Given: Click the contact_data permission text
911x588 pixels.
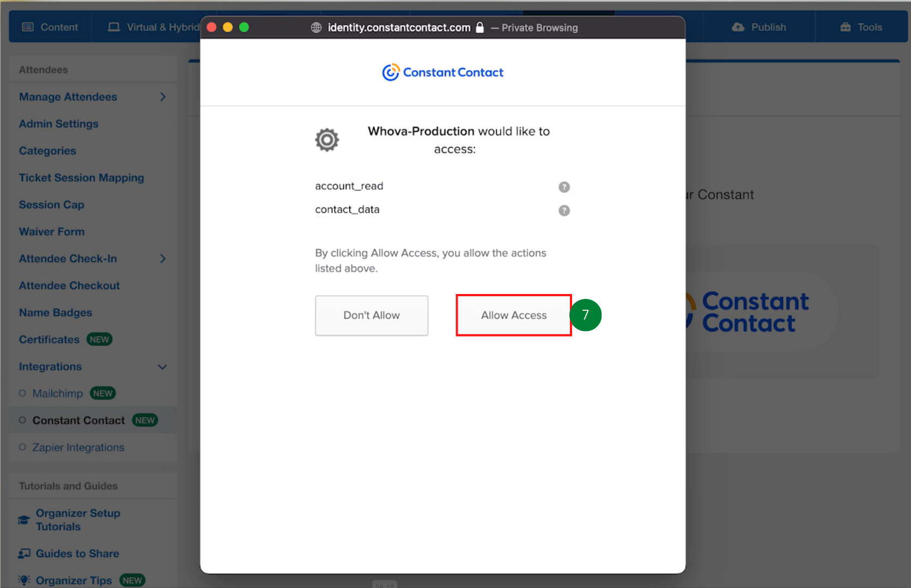Looking at the screenshot, I should click(347, 210).
